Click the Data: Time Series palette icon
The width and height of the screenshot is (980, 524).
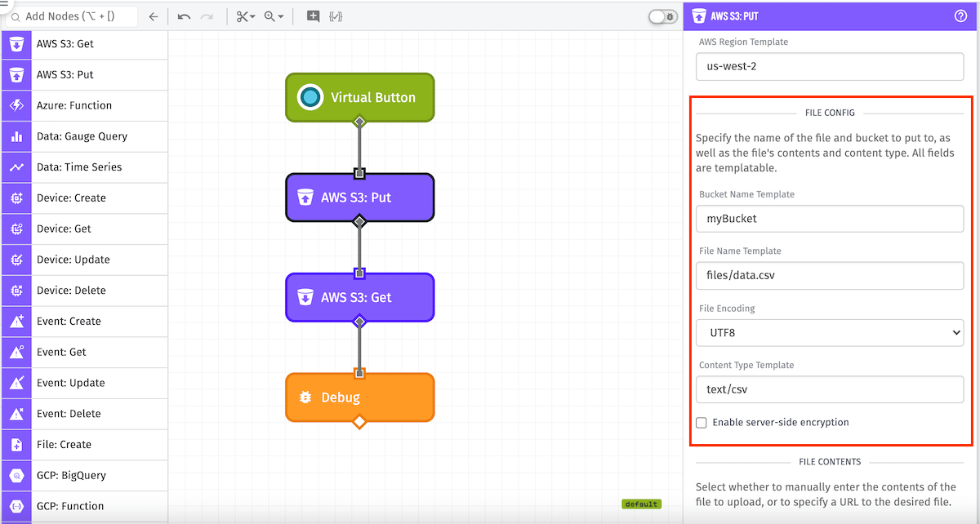(16, 167)
